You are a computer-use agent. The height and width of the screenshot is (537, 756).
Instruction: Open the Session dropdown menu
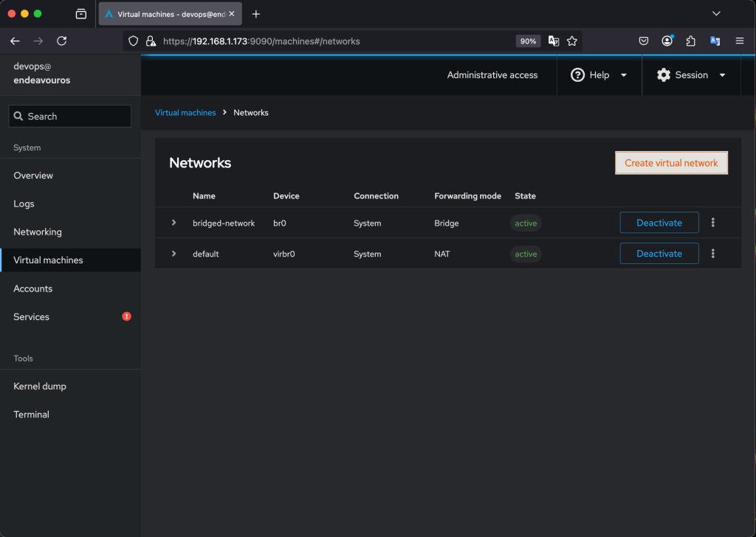click(x=691, y=75)
